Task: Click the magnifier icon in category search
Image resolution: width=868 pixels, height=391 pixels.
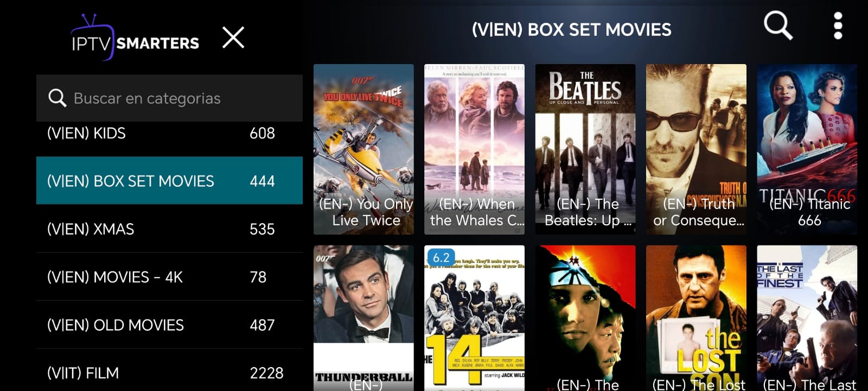Action: tap(57, 98)
